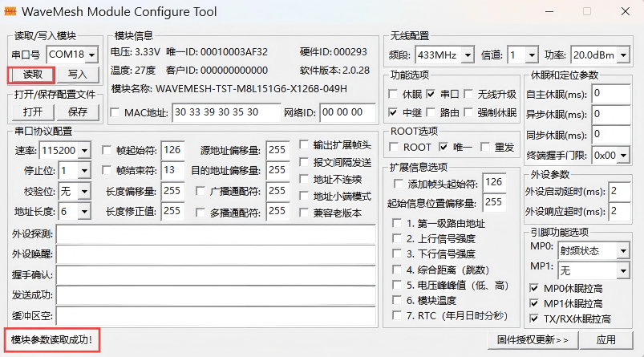Image resolution: width=644 pixels, height=357 pixels.
Task: Enable 兼容老版本 checkbox
Action: coord(304,213)
